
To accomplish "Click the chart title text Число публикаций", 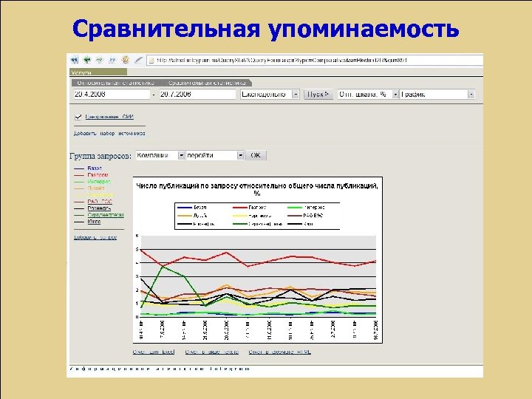I will click(257, 189).
